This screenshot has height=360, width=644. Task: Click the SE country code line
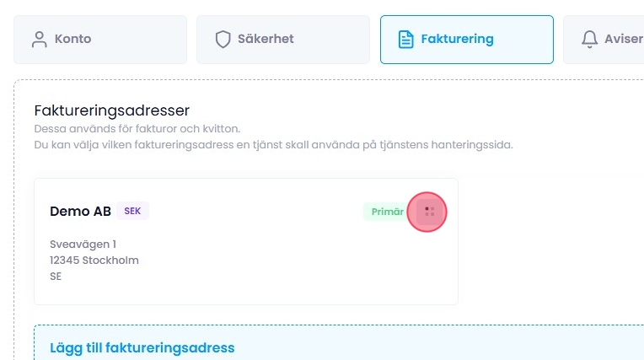(56, 276)
